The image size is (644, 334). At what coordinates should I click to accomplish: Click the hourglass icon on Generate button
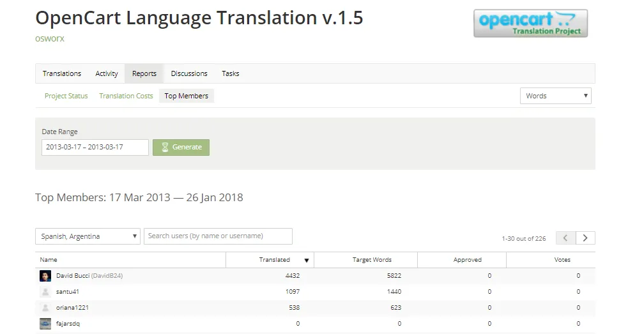click(165, 148)
